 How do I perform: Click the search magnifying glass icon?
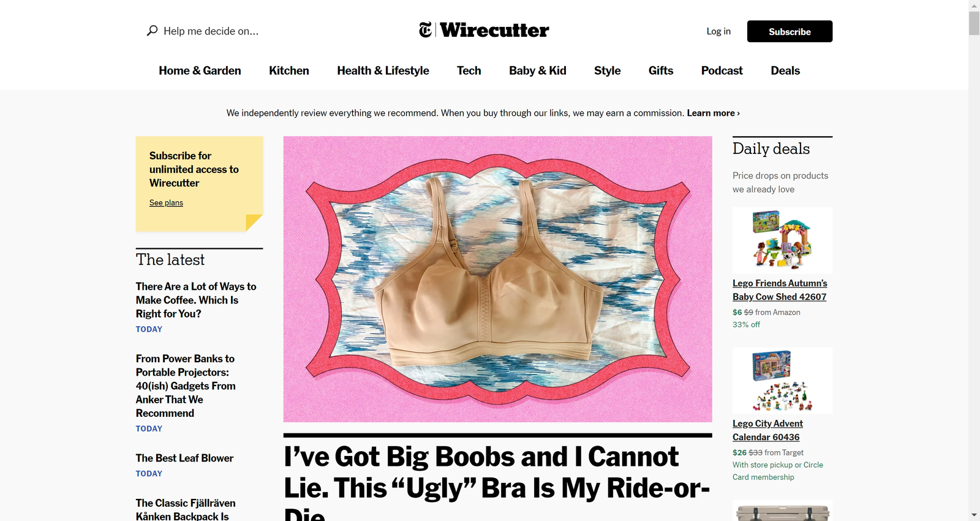[x=152, y=31]
